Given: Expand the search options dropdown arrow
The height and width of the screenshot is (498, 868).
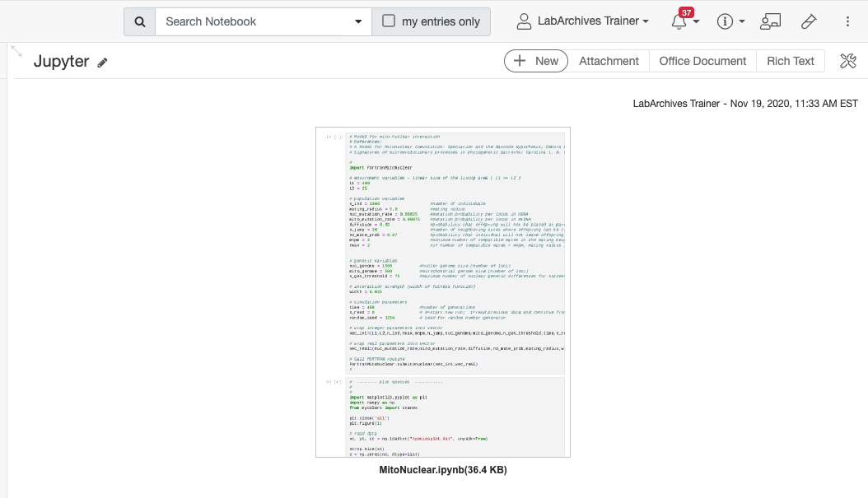Looking at the screenshot, I should [358, 22].
